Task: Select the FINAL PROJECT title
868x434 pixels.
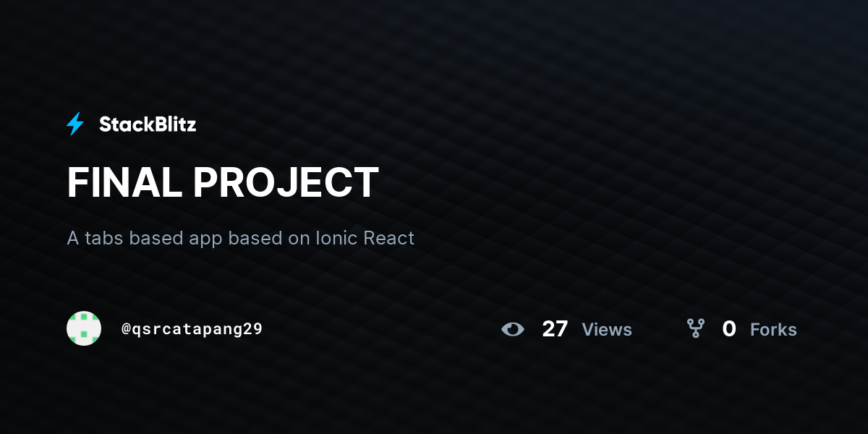Action: click(223, 182)
